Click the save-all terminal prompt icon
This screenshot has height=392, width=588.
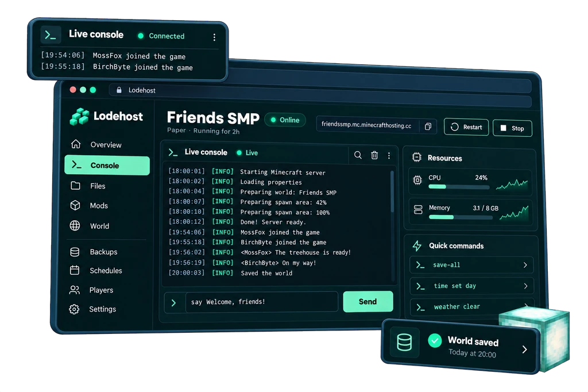pos(420,265)
